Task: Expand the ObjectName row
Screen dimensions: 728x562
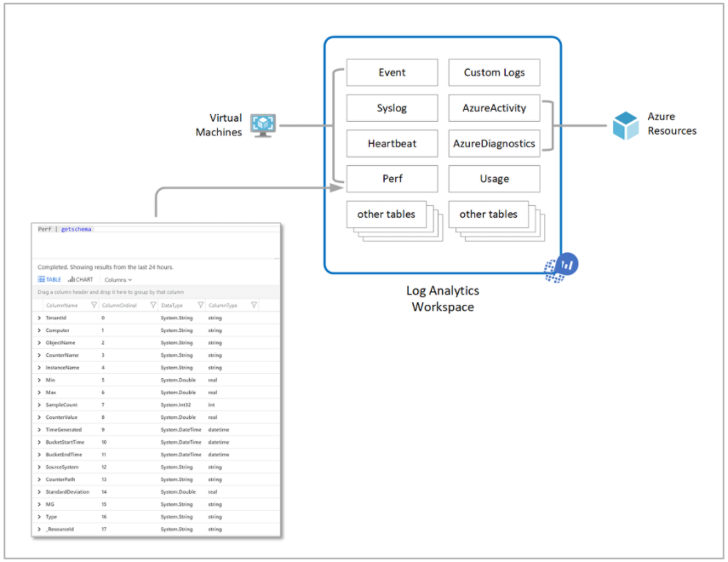Action: (39, 343)
